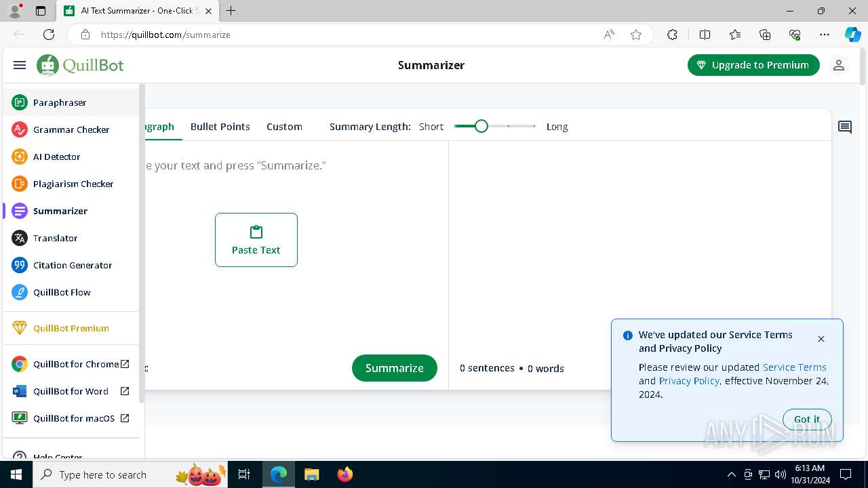Click the Citation Generator icon
The height and width of the screenshot is (488, 868).
click(20, 265)
